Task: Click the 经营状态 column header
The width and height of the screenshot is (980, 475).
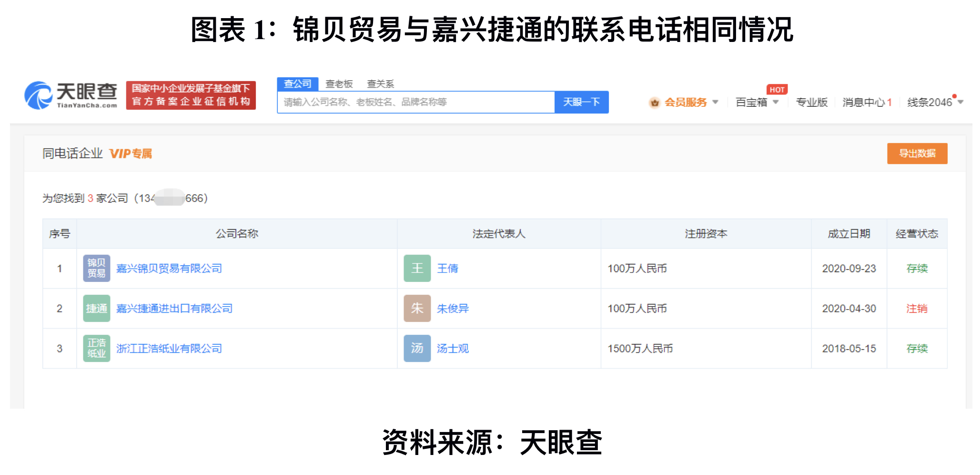Action: tap(917, 234)
